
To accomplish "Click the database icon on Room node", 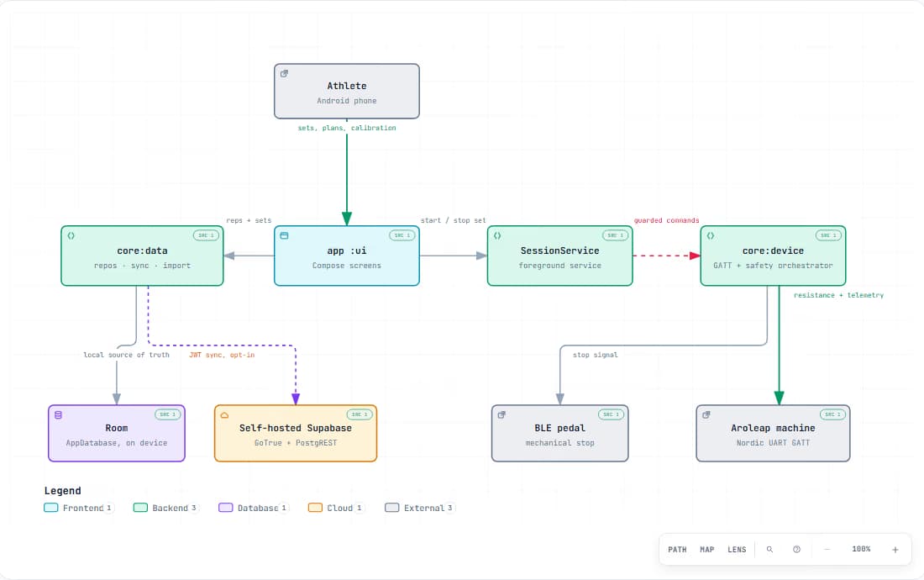I will [x=58, y=415].
